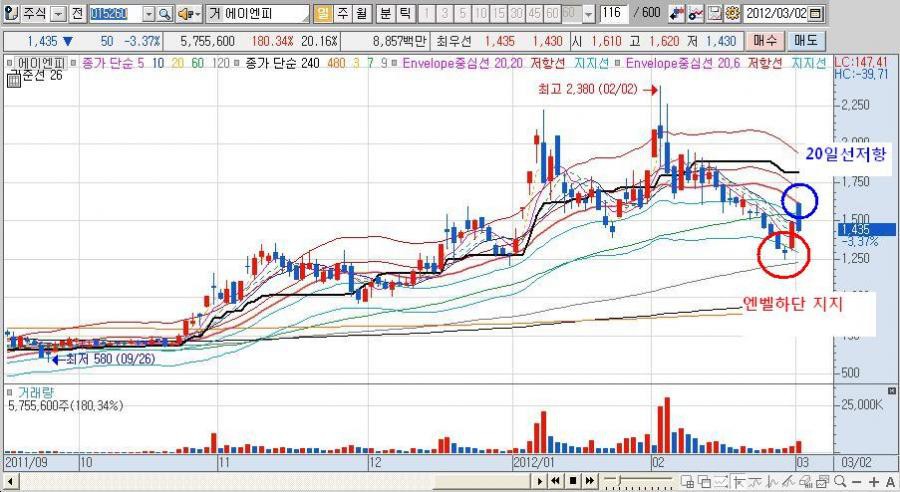
Task: Click the current price tag 1,435 on price axis
Action: [867, 230]
